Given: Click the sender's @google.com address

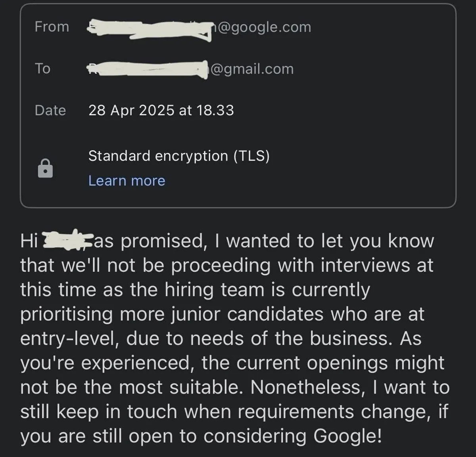Looking at the screenshot, I should coord(262,27).
